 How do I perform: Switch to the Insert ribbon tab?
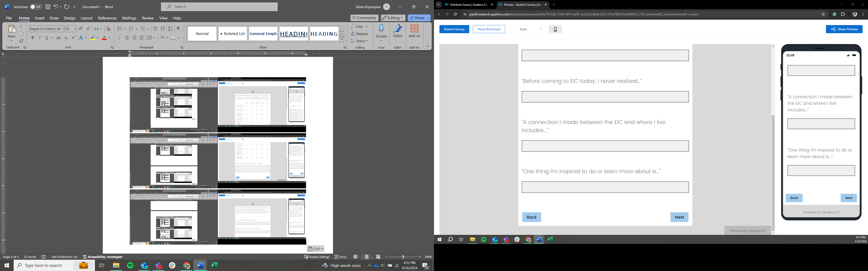click(39, 18)
